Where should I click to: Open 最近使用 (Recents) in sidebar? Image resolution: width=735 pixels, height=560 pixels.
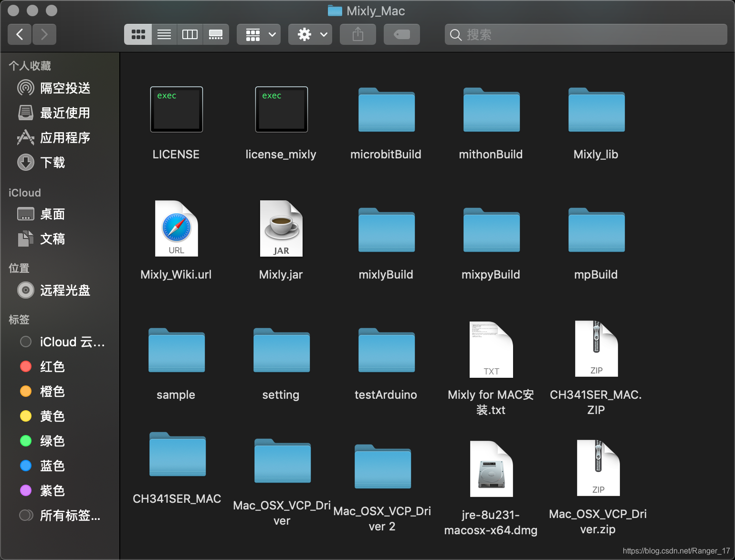coord(60,113)
